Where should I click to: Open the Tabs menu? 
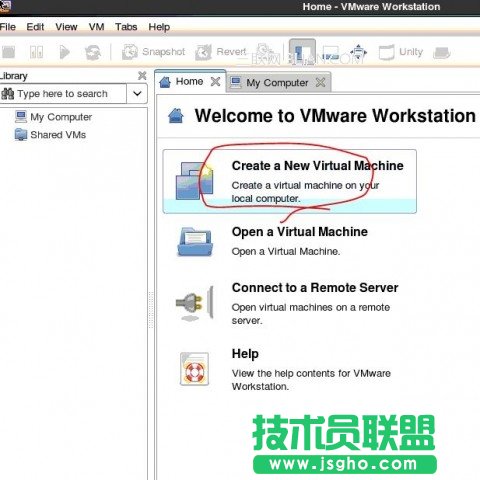[126, 27]
